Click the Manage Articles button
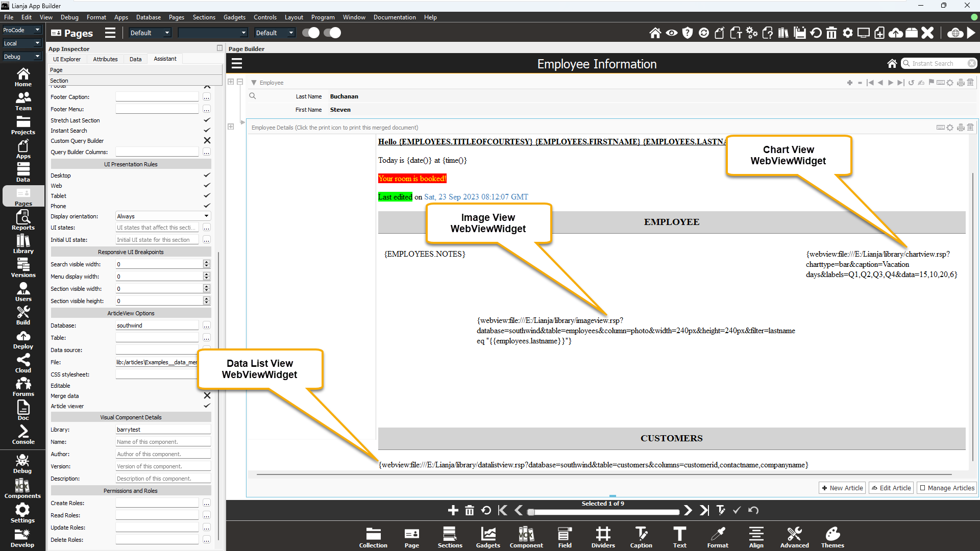 [x=947, y=488]
